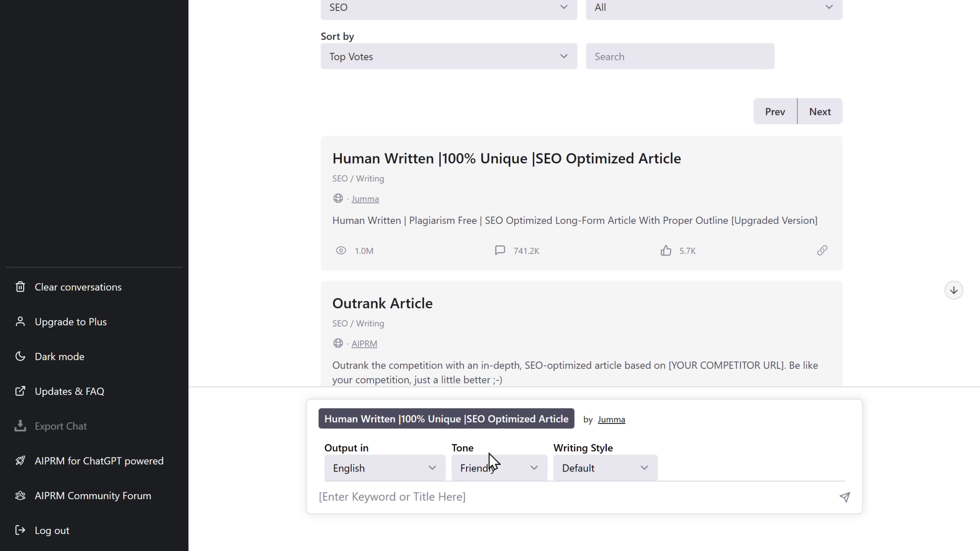Expand the Tone Friendly dropdown
Image resolution: width=980 pixels, height=551 pixels.
[499, 468]
